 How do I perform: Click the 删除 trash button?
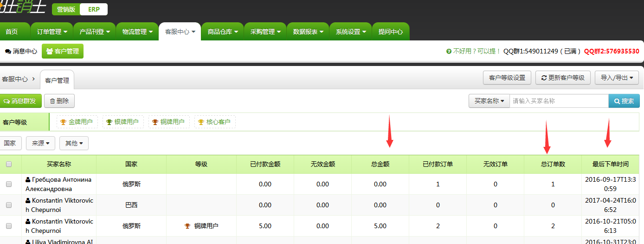pyautogui.click(x=59, y=101)
